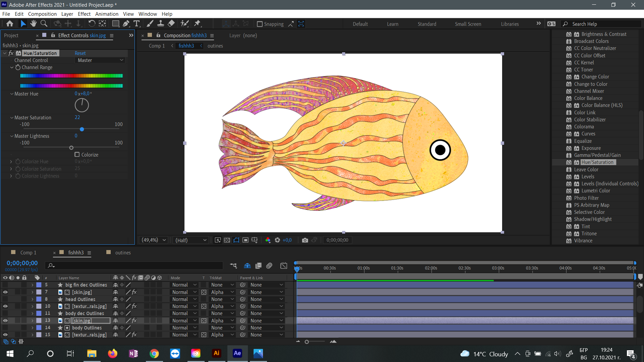Viewport: 644px width, 362px height.
Task: Select the Horizontal Type tool
Action: coord(137,23)
